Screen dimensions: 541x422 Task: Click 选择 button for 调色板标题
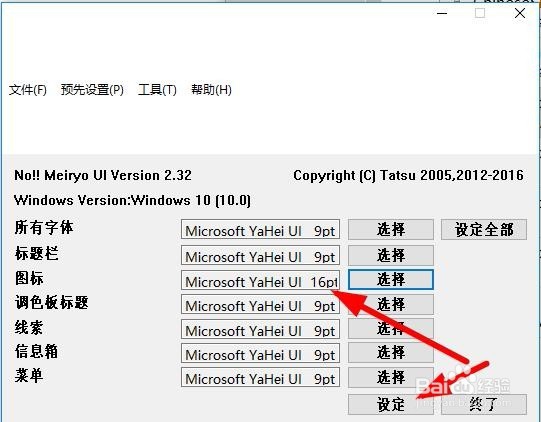[391, 304]
